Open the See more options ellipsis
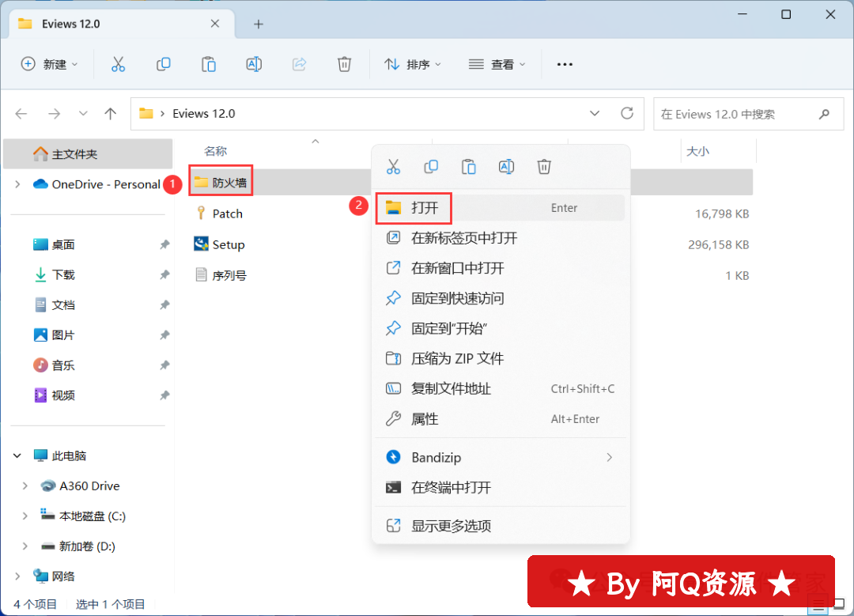Screen dimensions: 854x616 565,65
